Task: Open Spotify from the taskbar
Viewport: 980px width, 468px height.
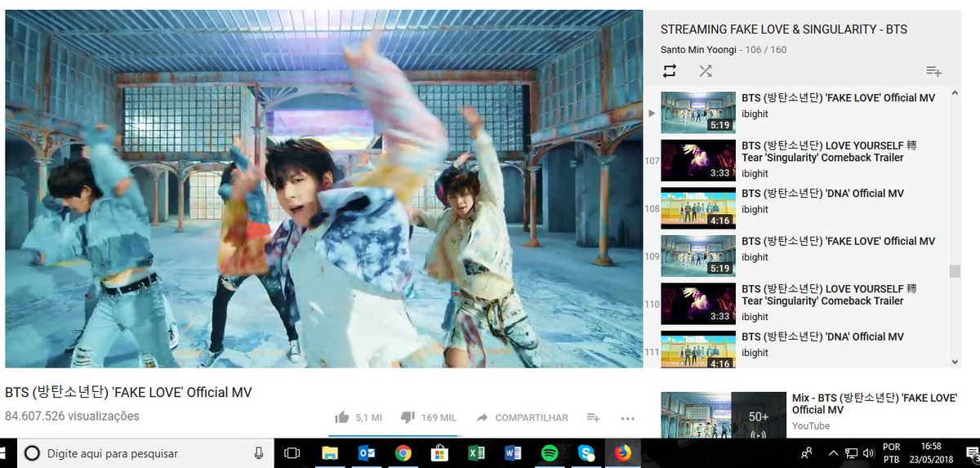Action: 550,453
